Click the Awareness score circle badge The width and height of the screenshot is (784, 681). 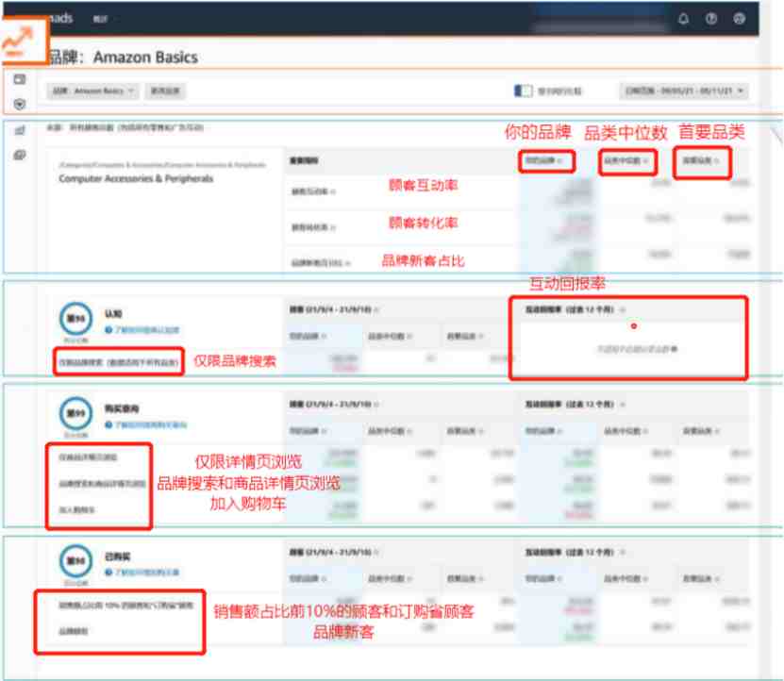(76, 318)
